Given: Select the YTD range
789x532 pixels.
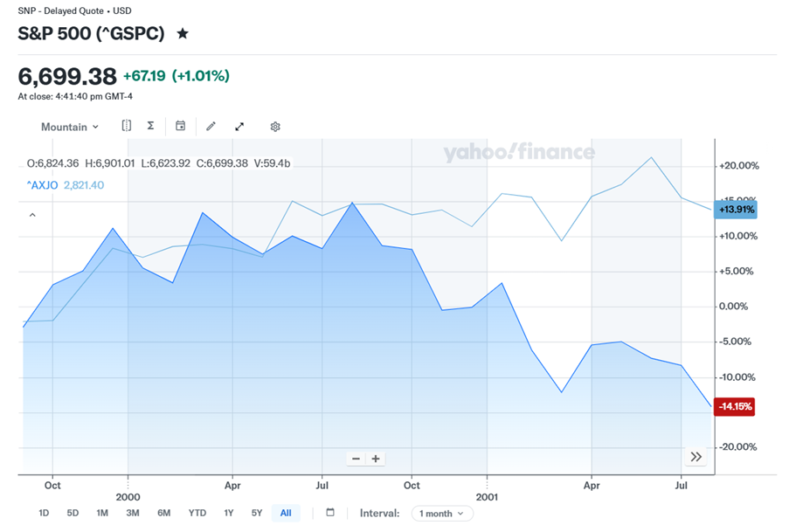Looking at the screenshot, I should (197, 513).
